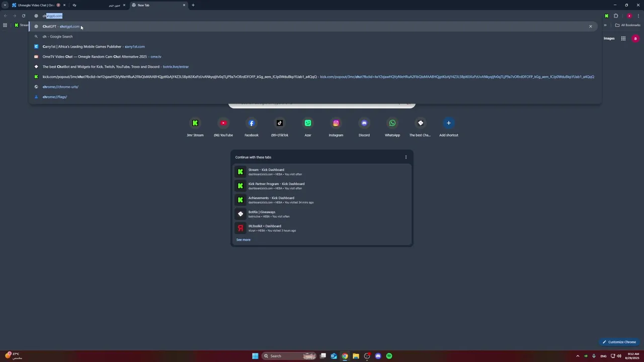
Task: Open the All Bookmarks folder
Action: pyautogui.click(x=628, y=25)
